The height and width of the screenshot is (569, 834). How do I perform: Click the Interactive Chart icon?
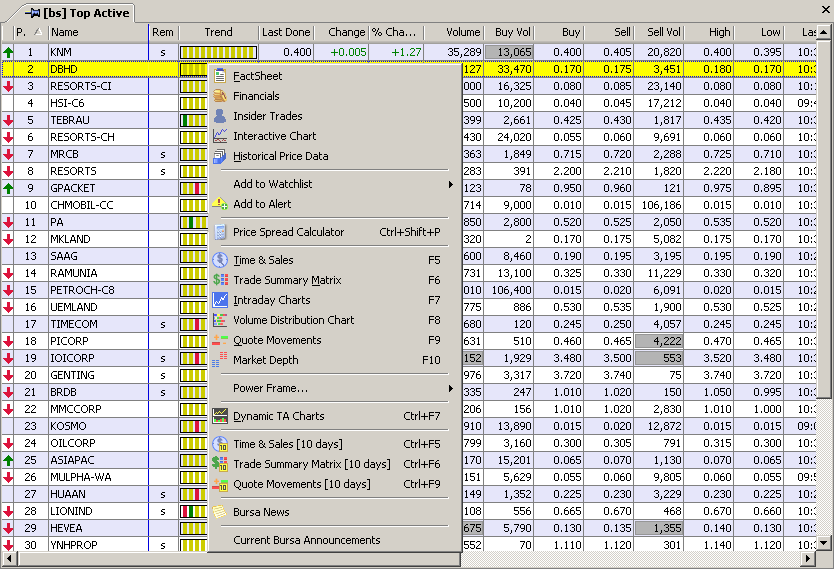[220, 136]
